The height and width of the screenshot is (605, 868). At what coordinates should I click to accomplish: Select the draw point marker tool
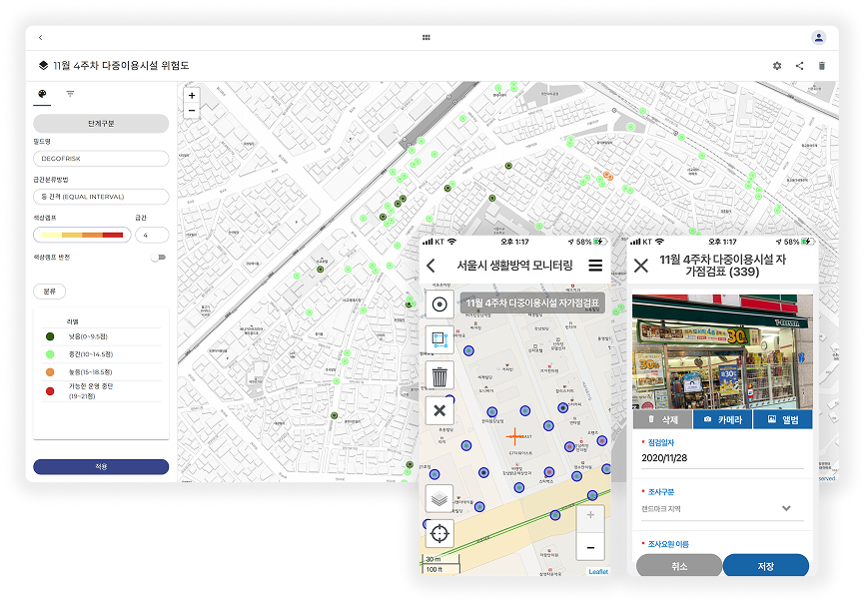coord(439,304)
